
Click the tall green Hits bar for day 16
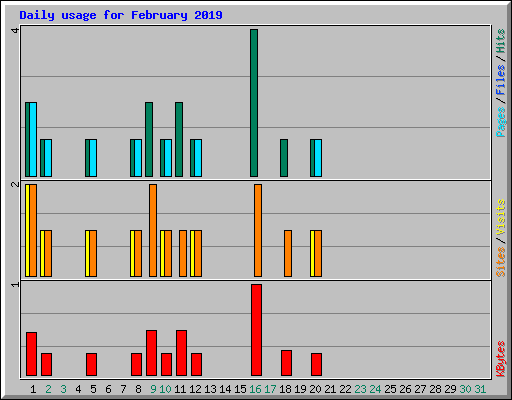pos(254,103)
